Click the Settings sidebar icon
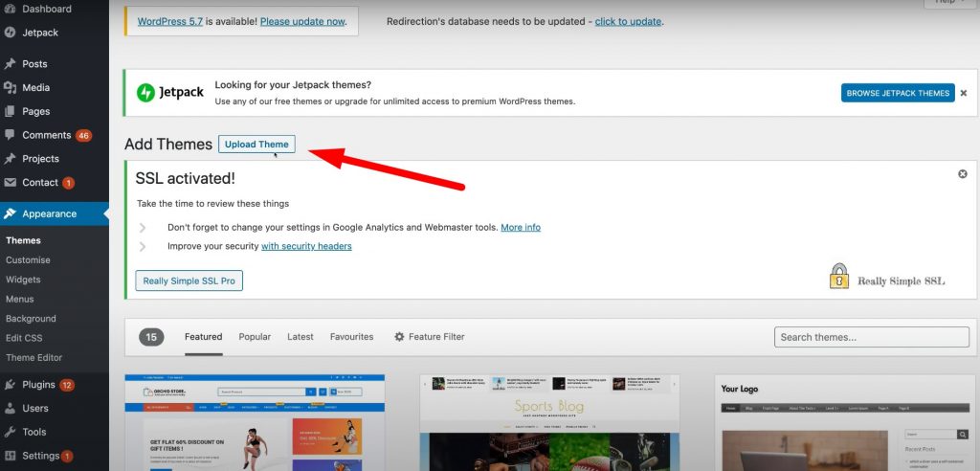 tap(10, 456)
